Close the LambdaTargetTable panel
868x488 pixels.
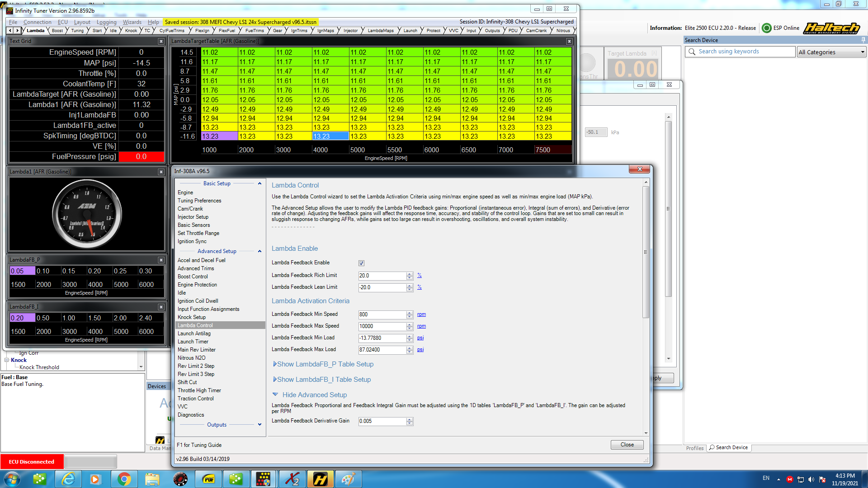(x=569, y=41)
